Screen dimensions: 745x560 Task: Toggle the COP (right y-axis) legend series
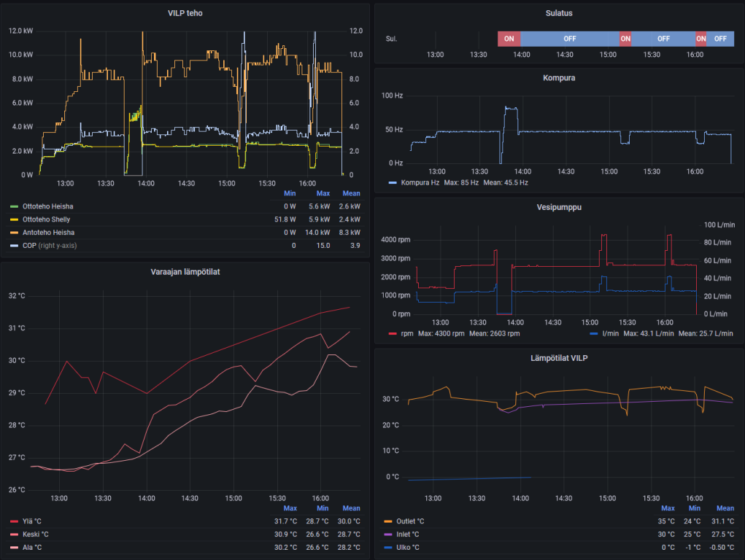pyautogui.click(x=50, y=246)
